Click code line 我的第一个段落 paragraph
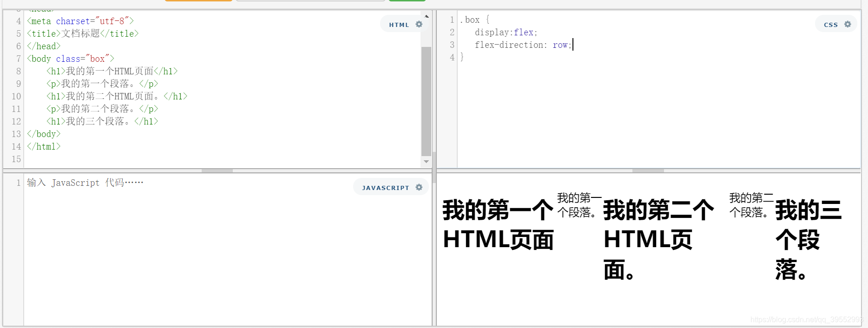Viewport: 868px width, 328px height. (x=102, y=84)
